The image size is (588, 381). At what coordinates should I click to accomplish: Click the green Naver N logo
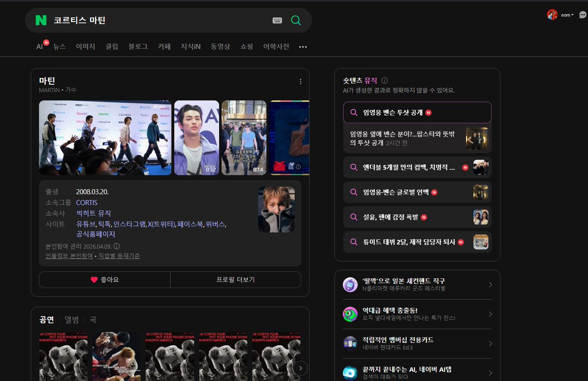(41, 20)
